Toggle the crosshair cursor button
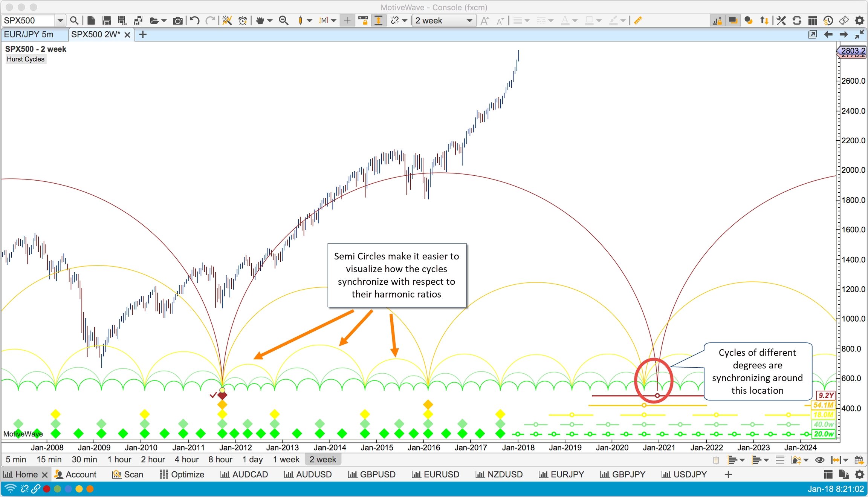This screenshot has height=497, width=868. 347,21
